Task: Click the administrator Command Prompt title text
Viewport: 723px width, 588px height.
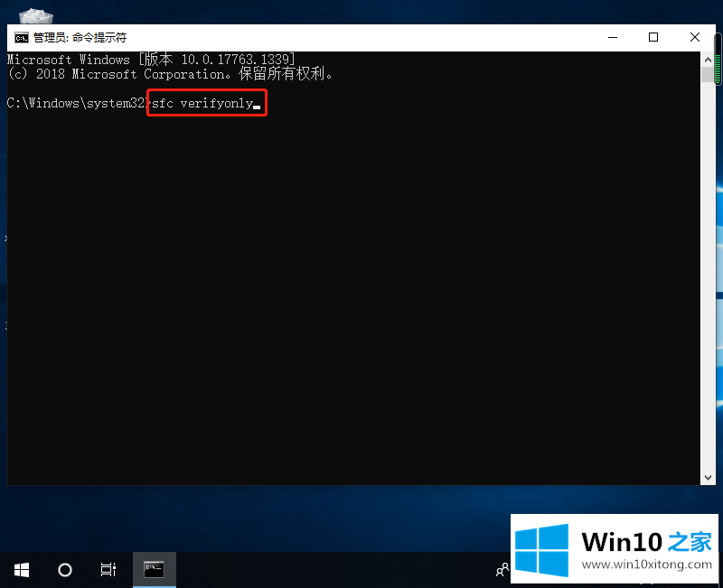Action: pos(80,38)
